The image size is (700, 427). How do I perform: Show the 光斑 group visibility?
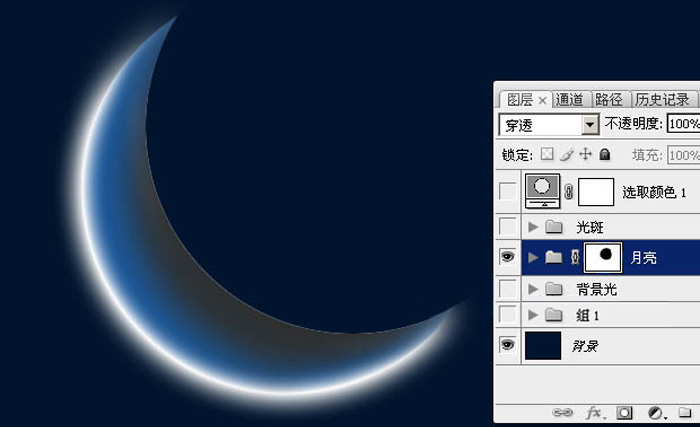point(508,227)
